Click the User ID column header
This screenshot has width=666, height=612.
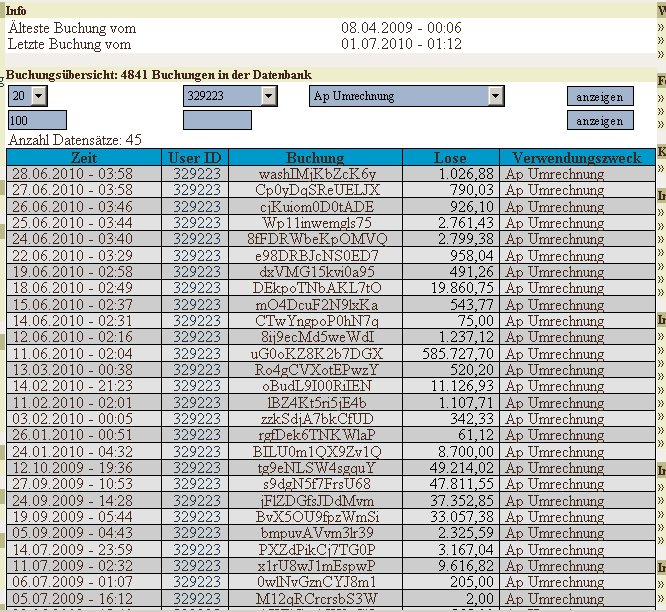point(195,158)
